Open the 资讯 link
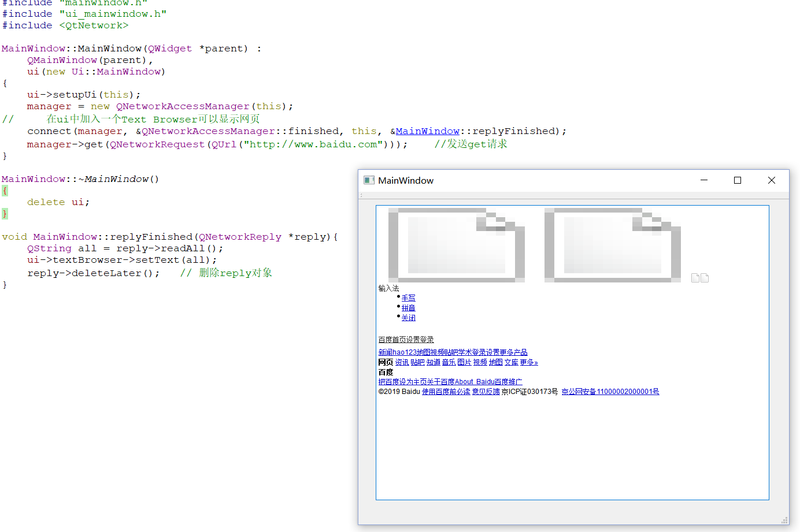 point(402,362)
